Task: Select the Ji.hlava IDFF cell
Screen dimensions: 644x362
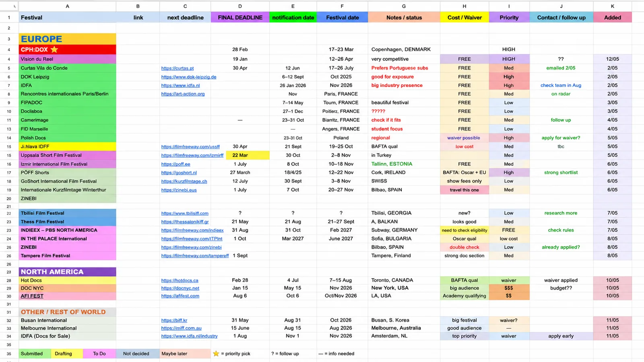Action: [67, 147]
